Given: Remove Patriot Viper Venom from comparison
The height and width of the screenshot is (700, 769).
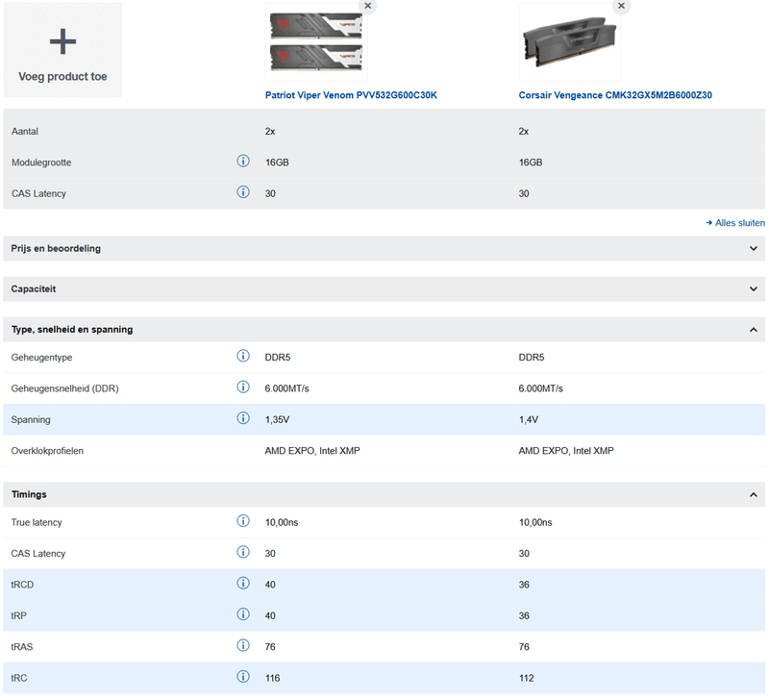Looking at the screenshot, I should pos(368,6).
